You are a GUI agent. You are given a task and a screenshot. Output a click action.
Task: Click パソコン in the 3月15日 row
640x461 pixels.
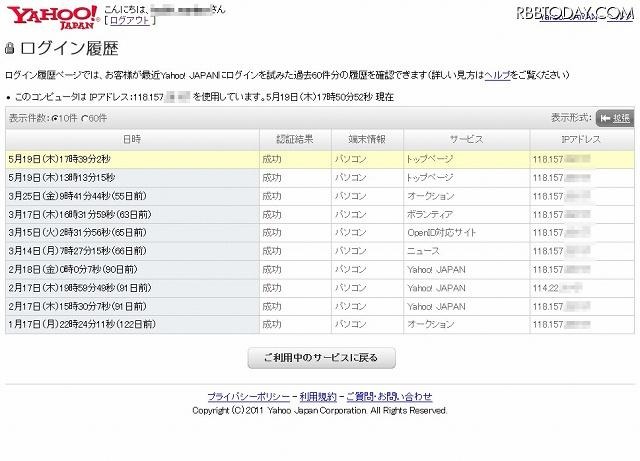pos(351,233)
